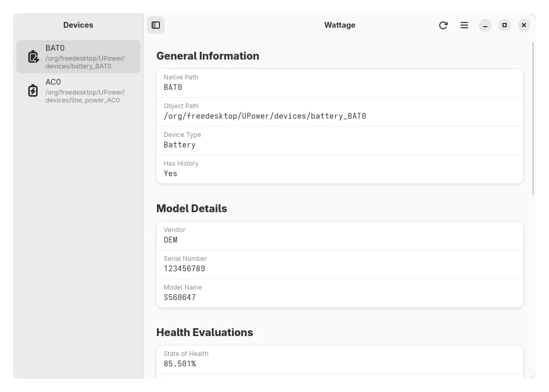
Task: Click the Wattage window title
Action: [340, 25]
